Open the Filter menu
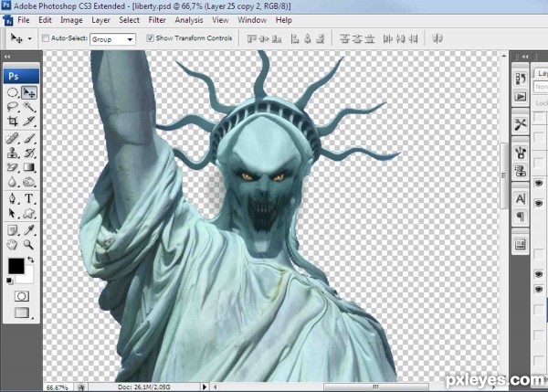 pyautogui.click(x=157, y=20)
